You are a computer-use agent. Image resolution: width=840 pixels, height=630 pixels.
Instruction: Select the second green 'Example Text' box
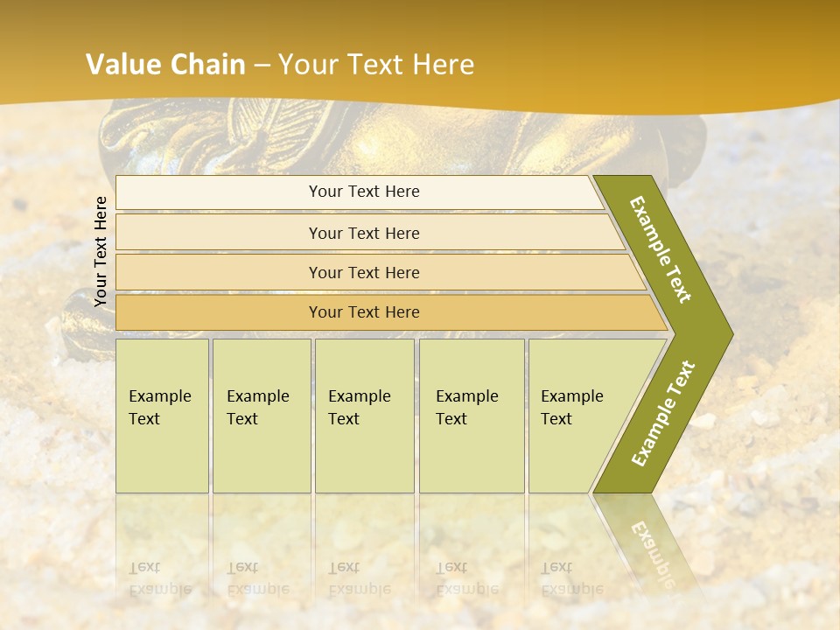pyautogui.click(x=262, y=416)
